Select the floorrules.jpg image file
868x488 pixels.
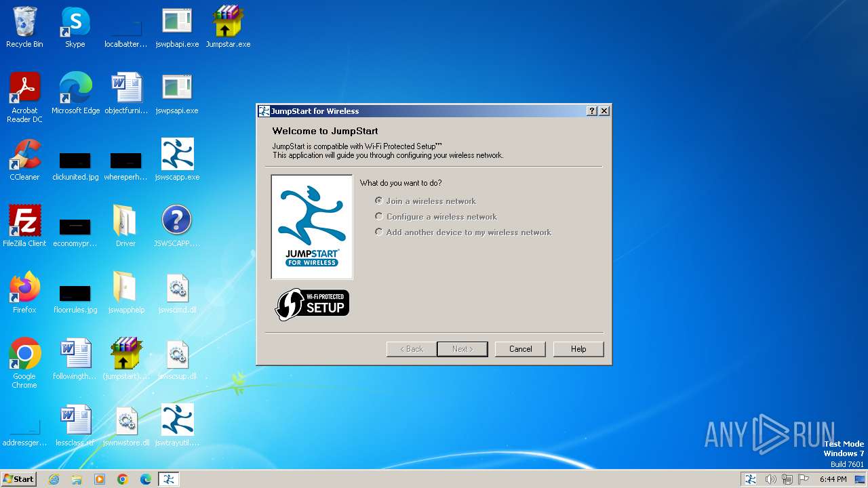click(x=75, y=299)
